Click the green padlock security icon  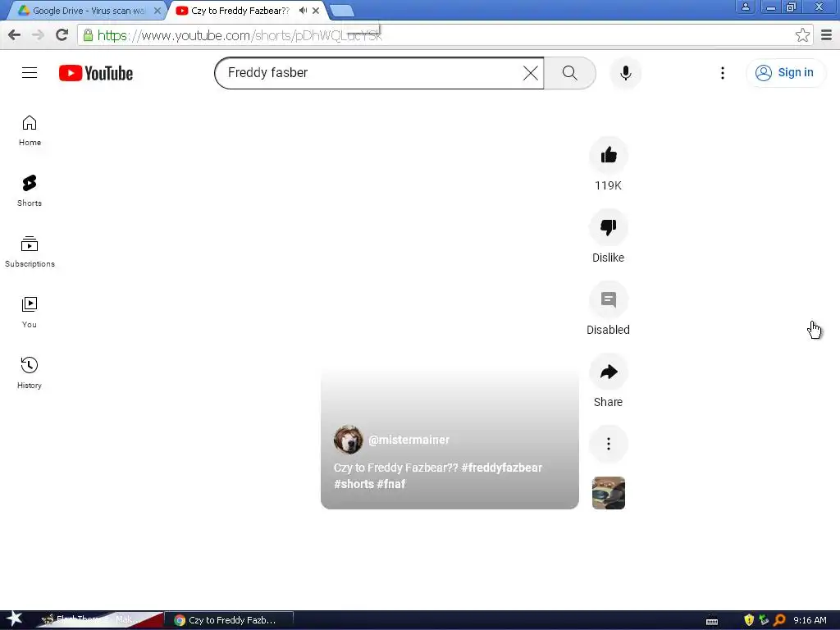tap(88, 35)
